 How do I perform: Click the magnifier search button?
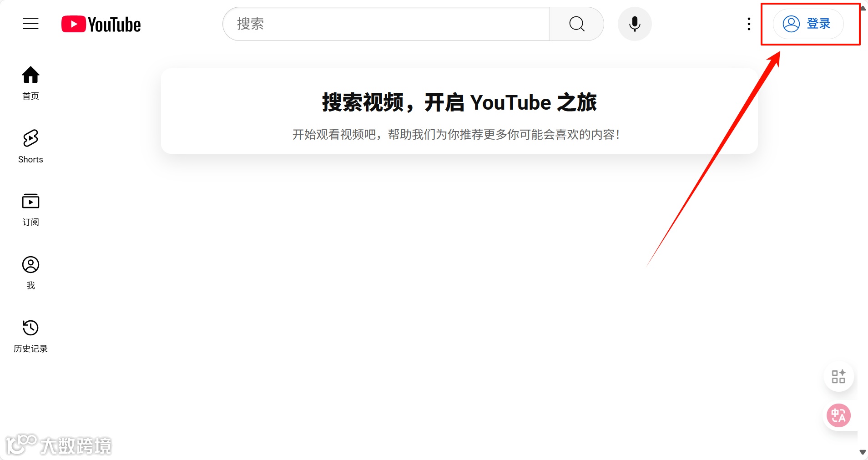pos(577,24)
